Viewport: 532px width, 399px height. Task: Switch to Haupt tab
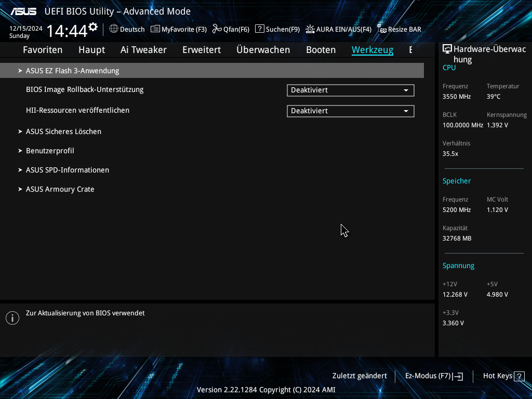click(x=91, y=50)
